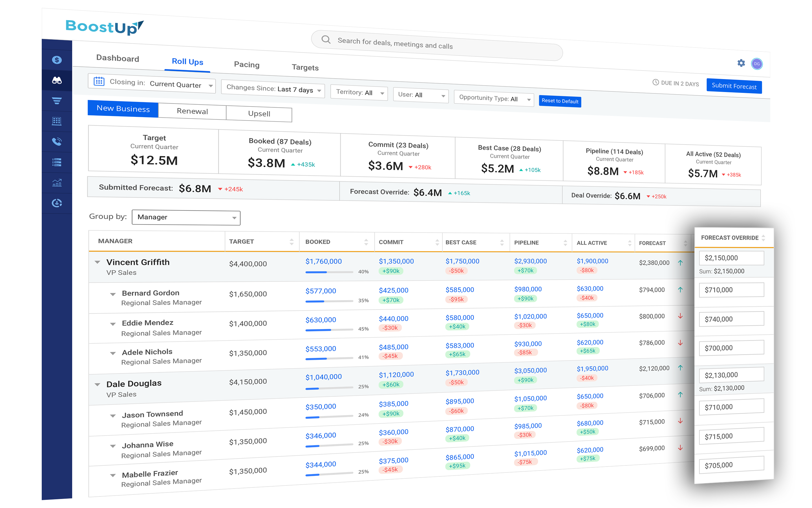Open the User All dropdown
The width and height of the screenshot is (812, 508).
[x=421, y=95]
